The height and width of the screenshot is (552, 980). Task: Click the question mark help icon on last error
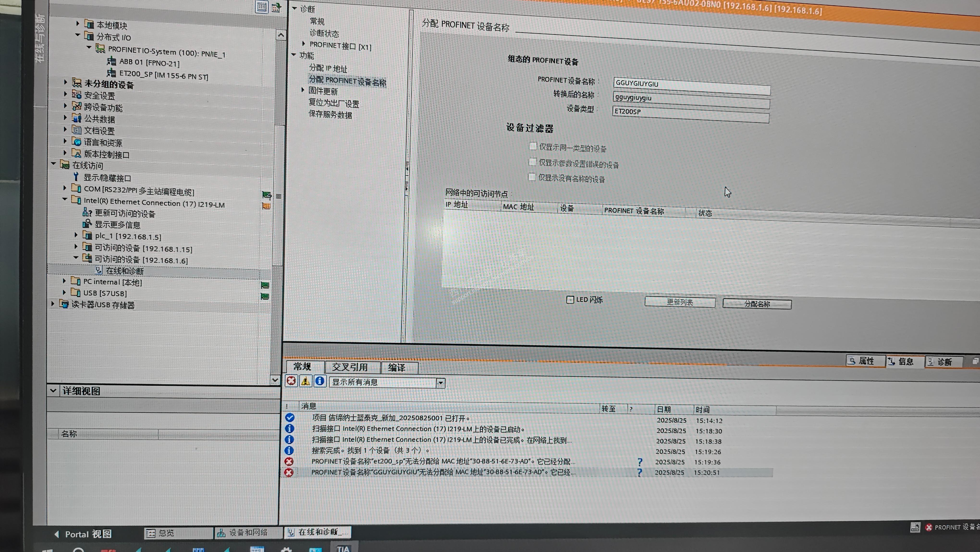coord(639,472)
